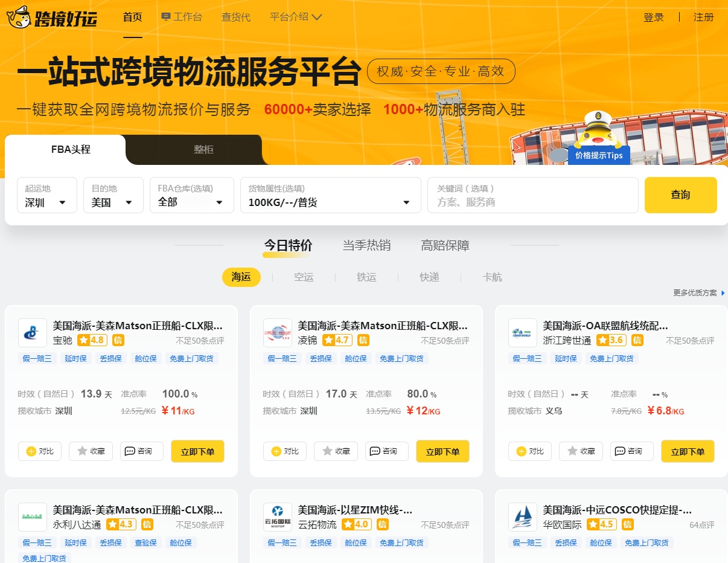Open the FBA仓库 全部 dropdown
This screenshot has width=728, height=563.
[192, 195]
